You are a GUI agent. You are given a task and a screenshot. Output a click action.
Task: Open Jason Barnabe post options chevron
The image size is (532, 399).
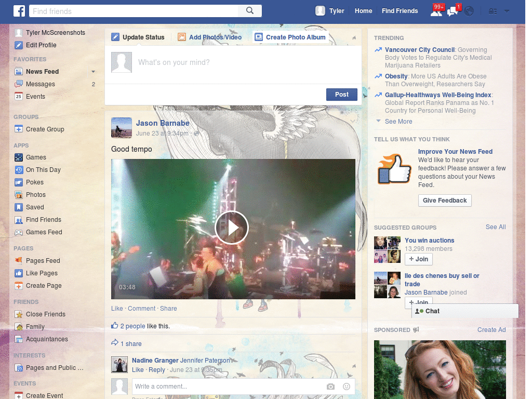click(353, 121)
